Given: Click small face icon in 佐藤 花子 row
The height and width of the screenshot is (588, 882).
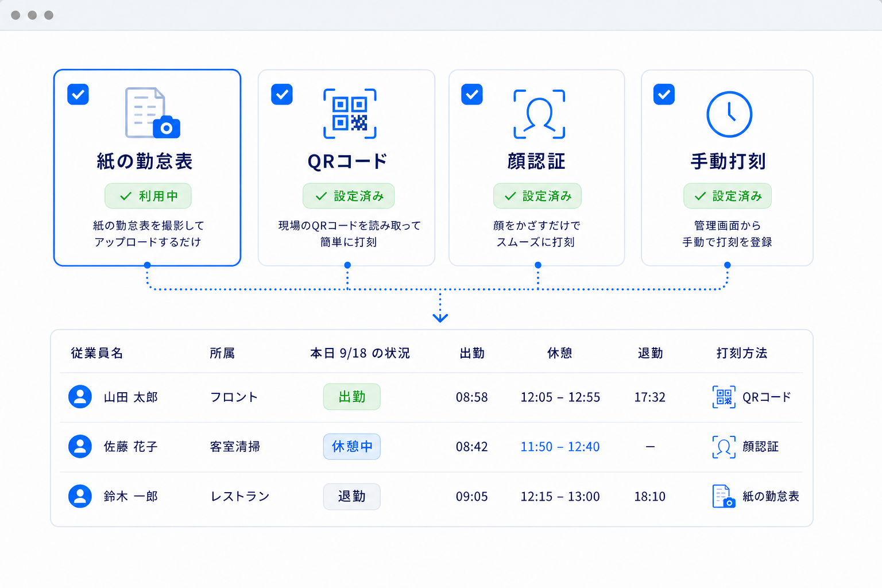Looking at the screenshot, I should pos(724,446).
